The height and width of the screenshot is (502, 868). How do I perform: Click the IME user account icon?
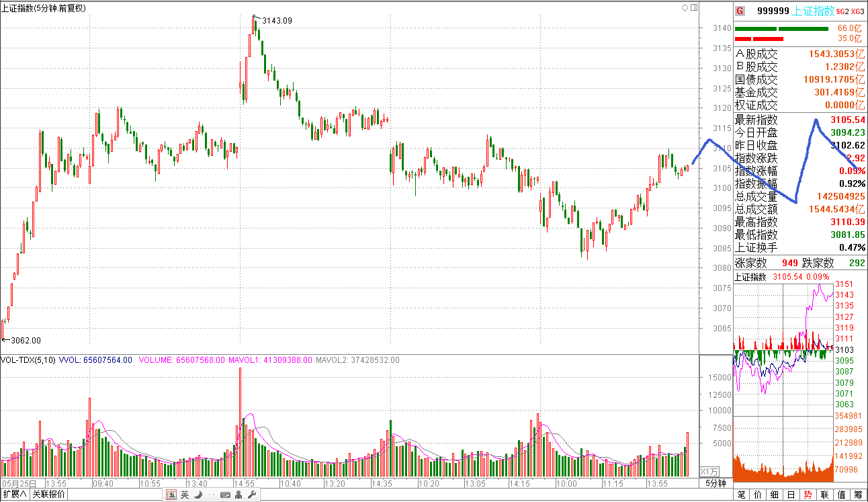pyautogui.click(x=239, y=495)
